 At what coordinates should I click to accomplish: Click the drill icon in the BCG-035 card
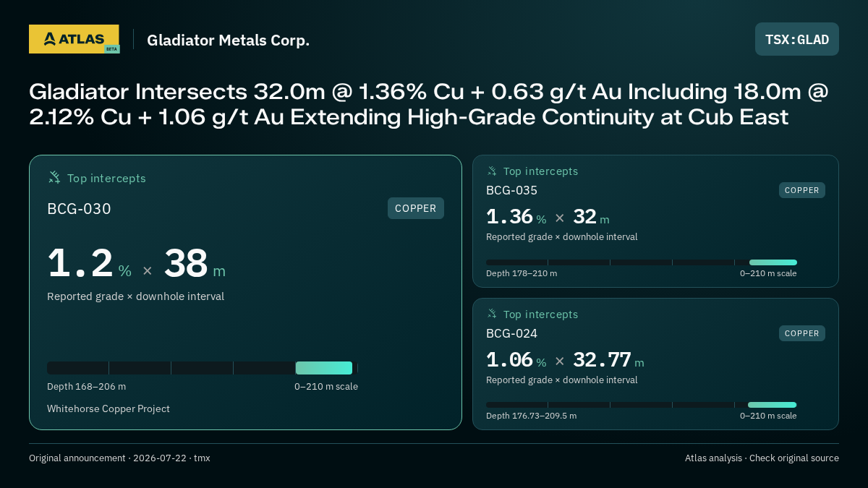pos(492,171)
